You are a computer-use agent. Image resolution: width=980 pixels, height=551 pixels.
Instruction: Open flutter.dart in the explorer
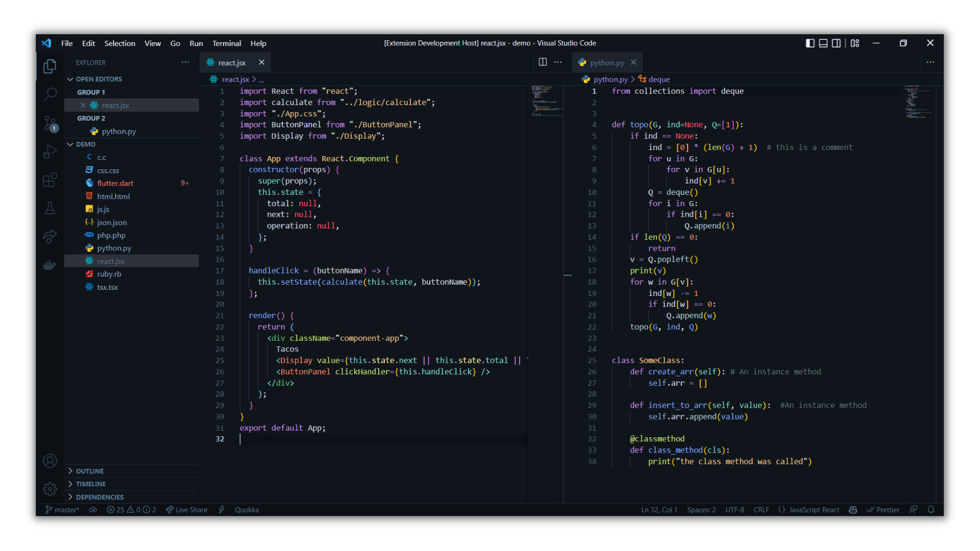[115, 183]
